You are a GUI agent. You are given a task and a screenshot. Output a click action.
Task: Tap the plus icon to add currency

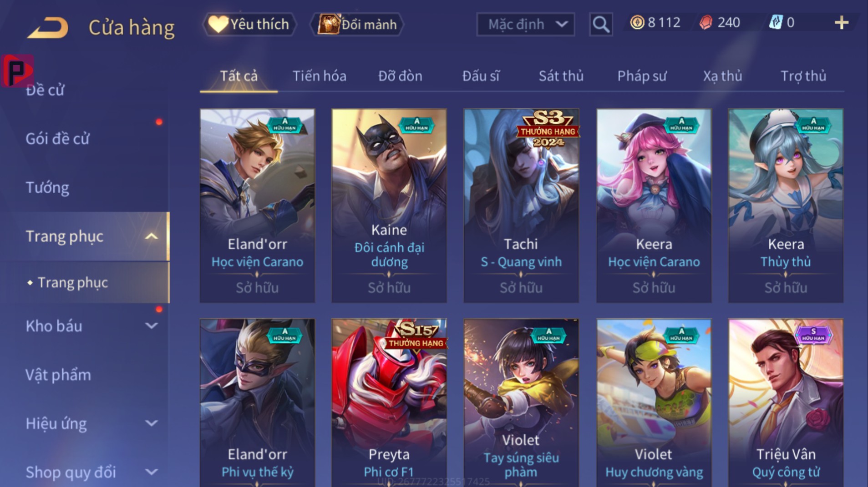[841, 23]
